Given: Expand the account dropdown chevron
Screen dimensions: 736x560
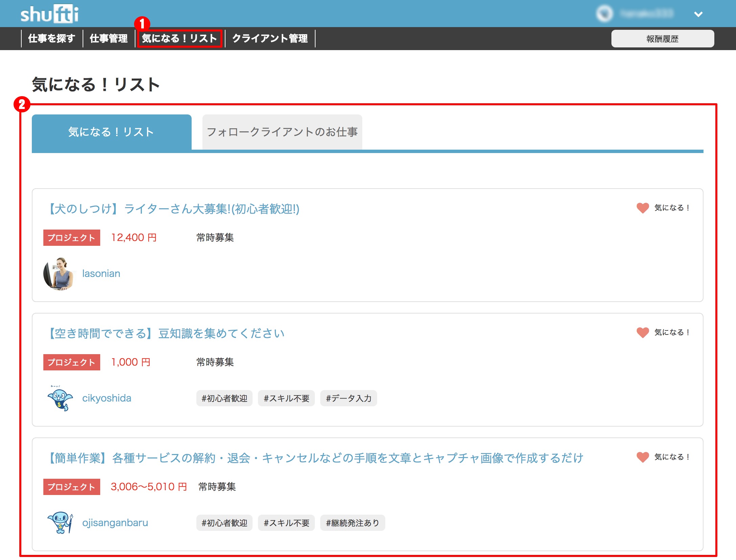Looking at the screenshot, I should (698, 14).
